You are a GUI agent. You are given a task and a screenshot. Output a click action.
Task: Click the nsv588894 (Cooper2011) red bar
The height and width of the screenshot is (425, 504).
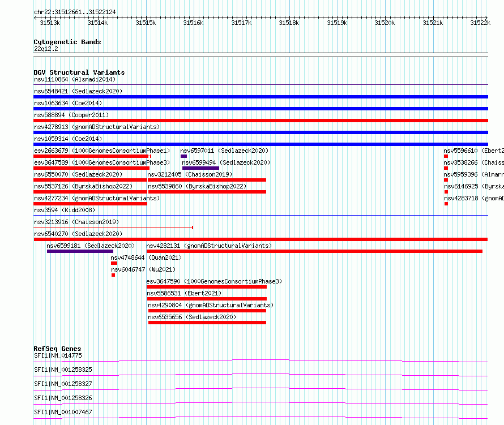[x=260, y=121]
